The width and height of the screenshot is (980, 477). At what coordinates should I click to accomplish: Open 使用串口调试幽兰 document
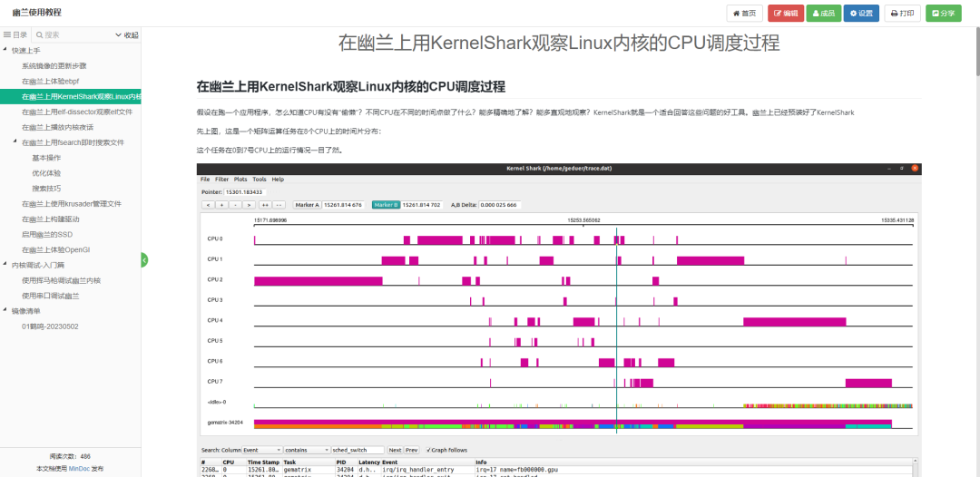click(51, 296)
